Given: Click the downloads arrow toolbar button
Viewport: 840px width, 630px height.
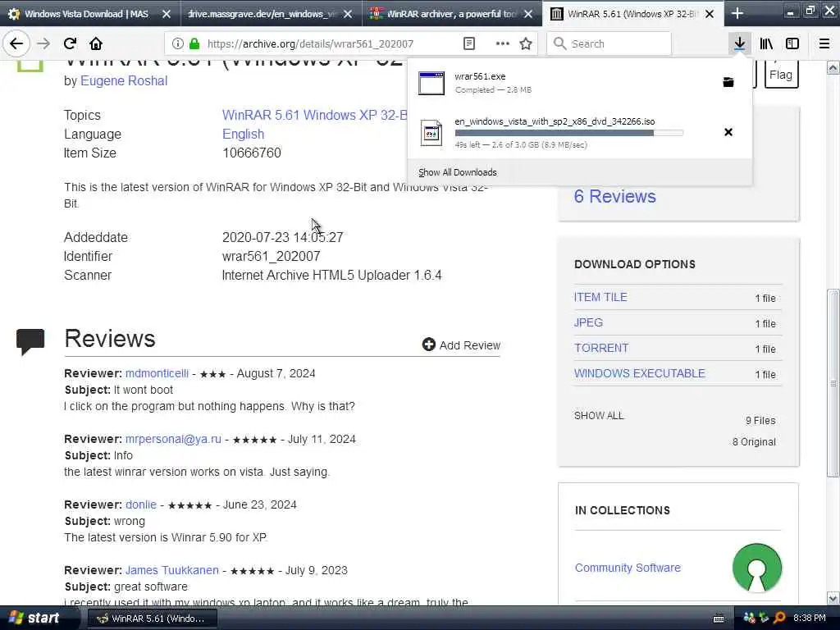Looking at the screenshot, I should [x=739, y=43].
